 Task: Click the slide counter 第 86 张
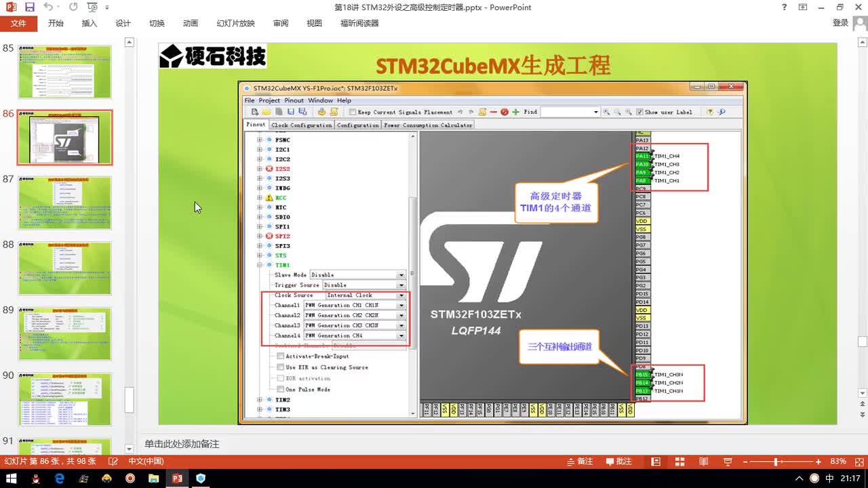[50, 462]
